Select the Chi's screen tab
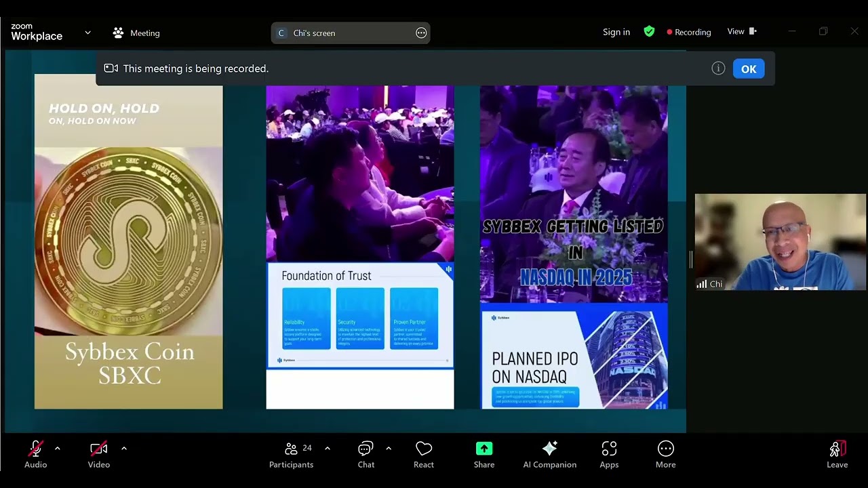The height and width of the screenshot is (488, 868). coord(351,33)
